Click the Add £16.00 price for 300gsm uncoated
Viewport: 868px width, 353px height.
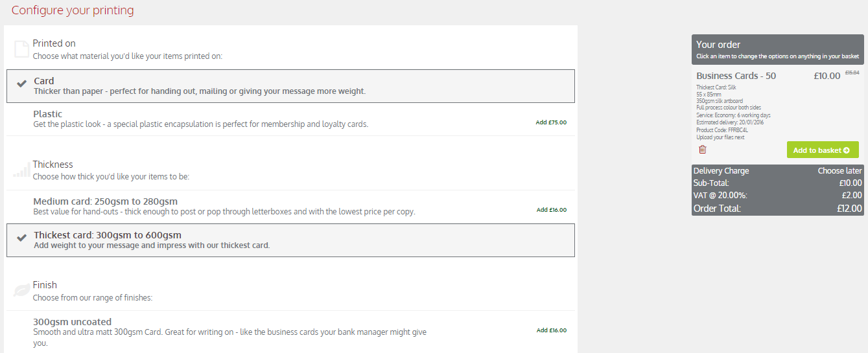[x=551, y=330]
